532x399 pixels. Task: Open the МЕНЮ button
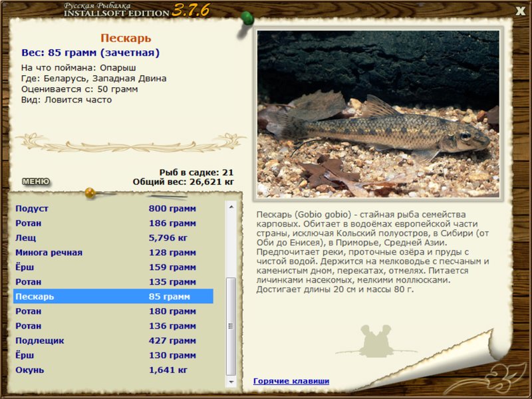coord(36,182)
